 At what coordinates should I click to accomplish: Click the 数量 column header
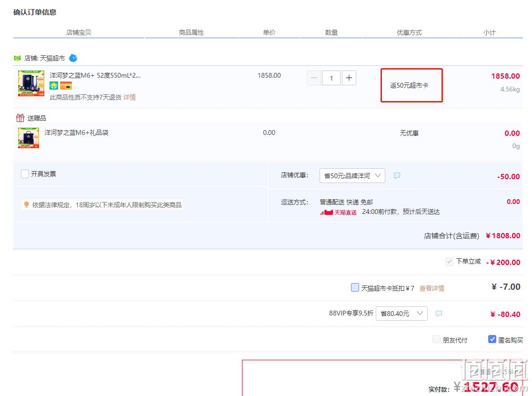tap(331, 32)
